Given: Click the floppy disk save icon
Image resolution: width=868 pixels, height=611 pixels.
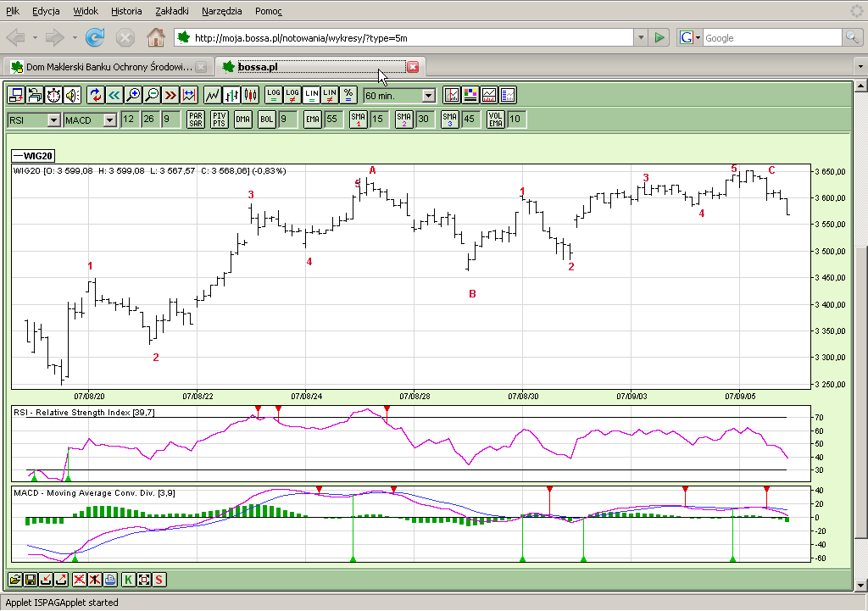Looking at the screenshot, I should (31, 580).
